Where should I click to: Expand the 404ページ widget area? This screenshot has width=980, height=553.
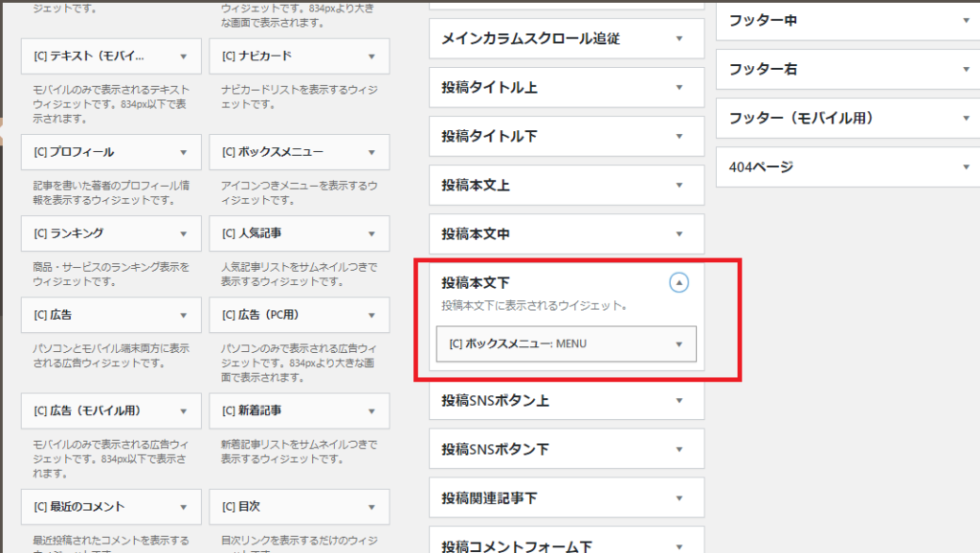coord(966,166)
